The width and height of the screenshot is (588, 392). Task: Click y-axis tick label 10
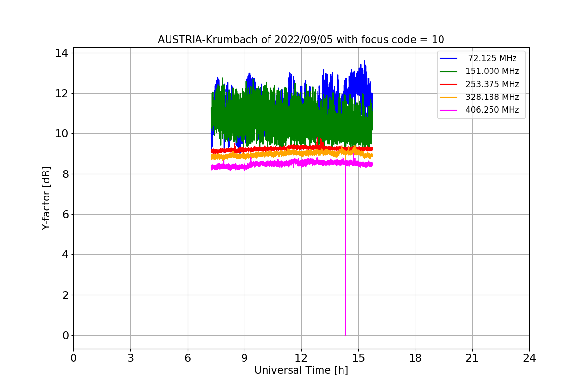pos(63,134)
